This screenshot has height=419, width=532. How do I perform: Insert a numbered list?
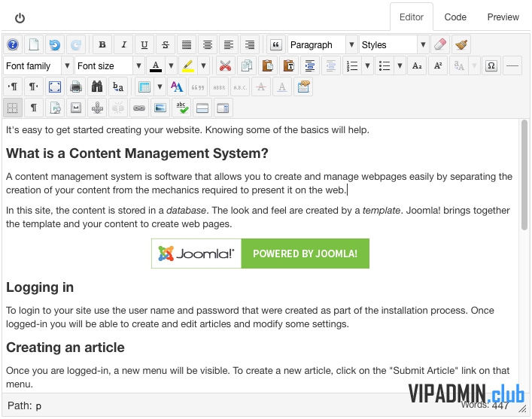352,65
